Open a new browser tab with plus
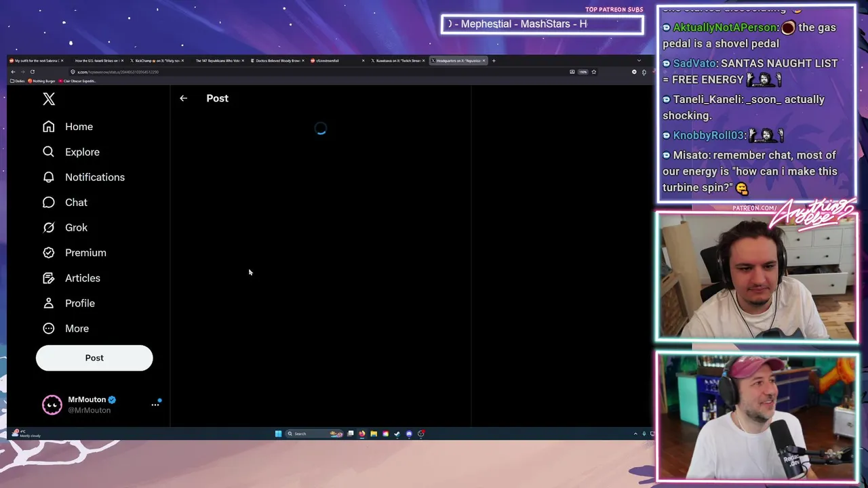 click(494, 61)
